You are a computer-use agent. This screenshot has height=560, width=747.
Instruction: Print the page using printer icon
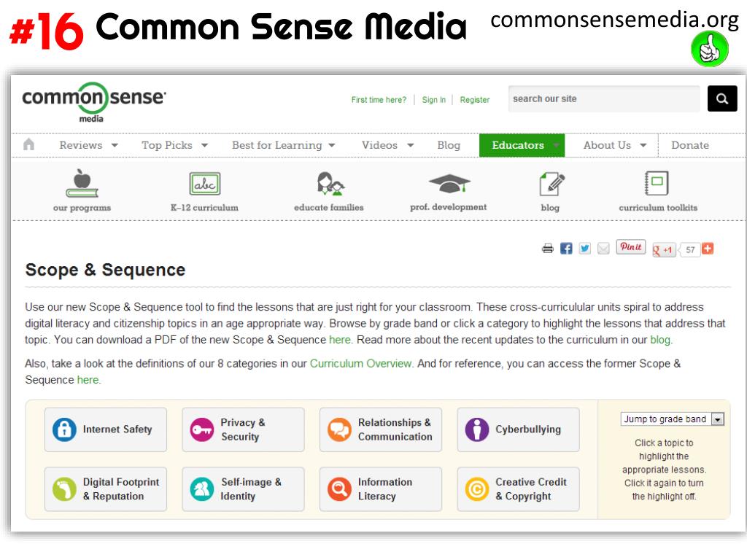pos(547,248)
